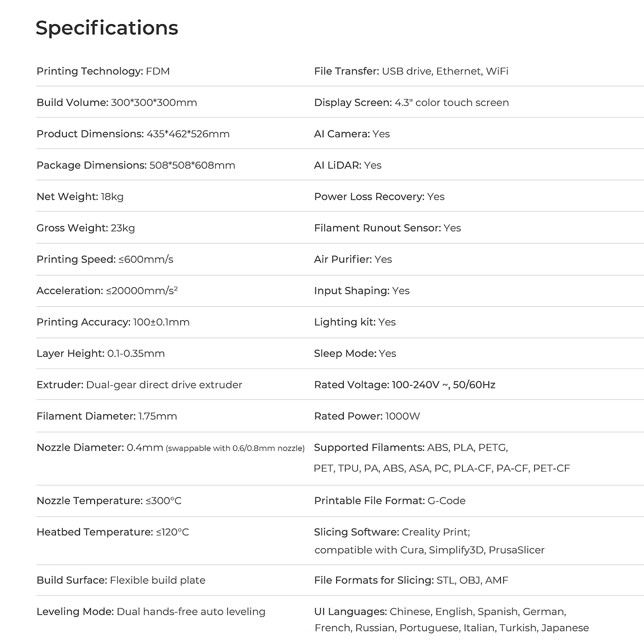Select the Build Volume specification text

(x=117, y=103)
